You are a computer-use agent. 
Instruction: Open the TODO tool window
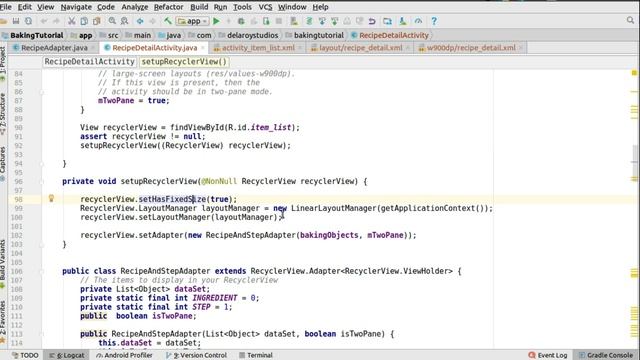(25, 355)
